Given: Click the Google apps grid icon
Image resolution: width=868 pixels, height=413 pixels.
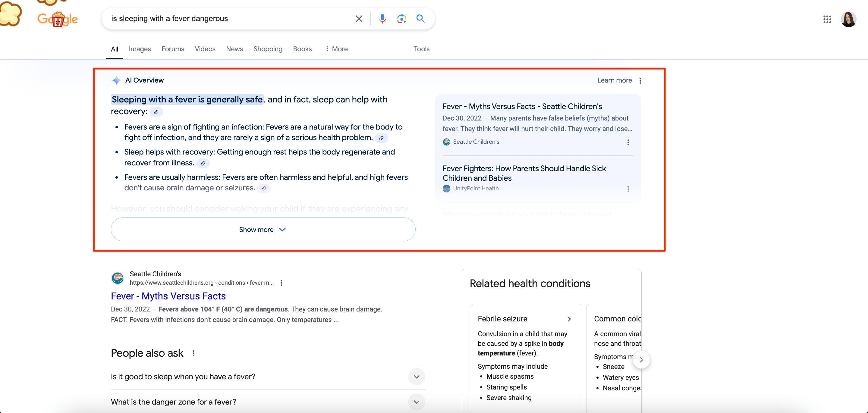Looking at the screenshot, I should coord(827,19).
